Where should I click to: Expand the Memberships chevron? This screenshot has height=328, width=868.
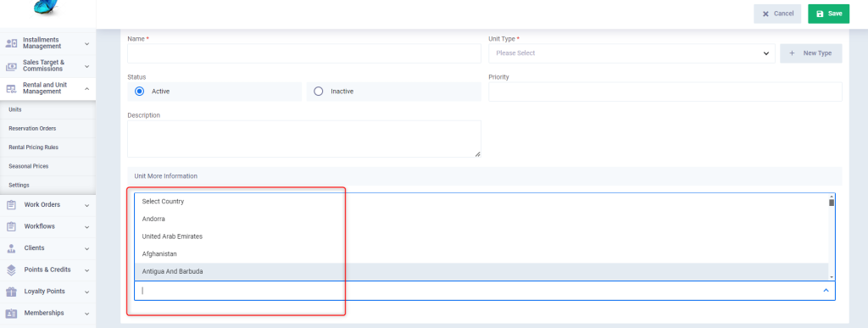pos(87,314)
